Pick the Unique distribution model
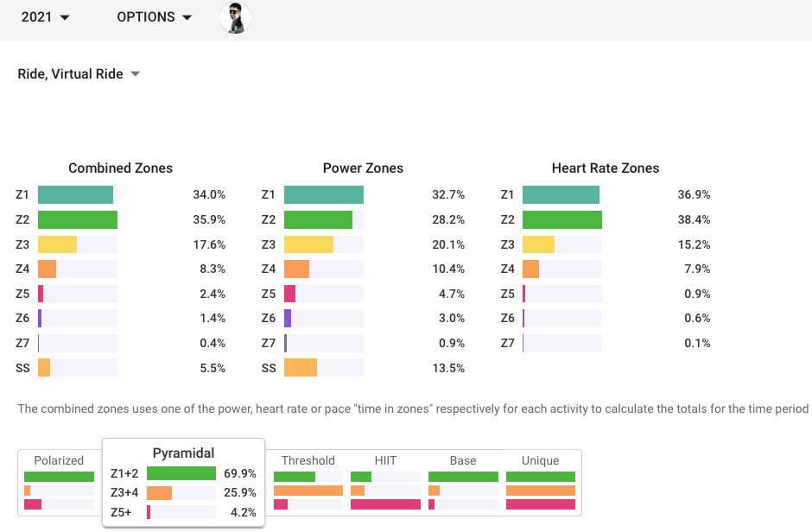Viewport: 812px width, 532px height. (x=541, y=482)
